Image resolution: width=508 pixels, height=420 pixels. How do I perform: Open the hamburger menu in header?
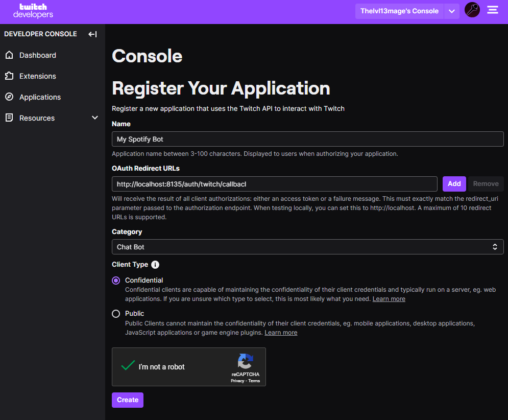pyautogui.click(x=493, y=10)
